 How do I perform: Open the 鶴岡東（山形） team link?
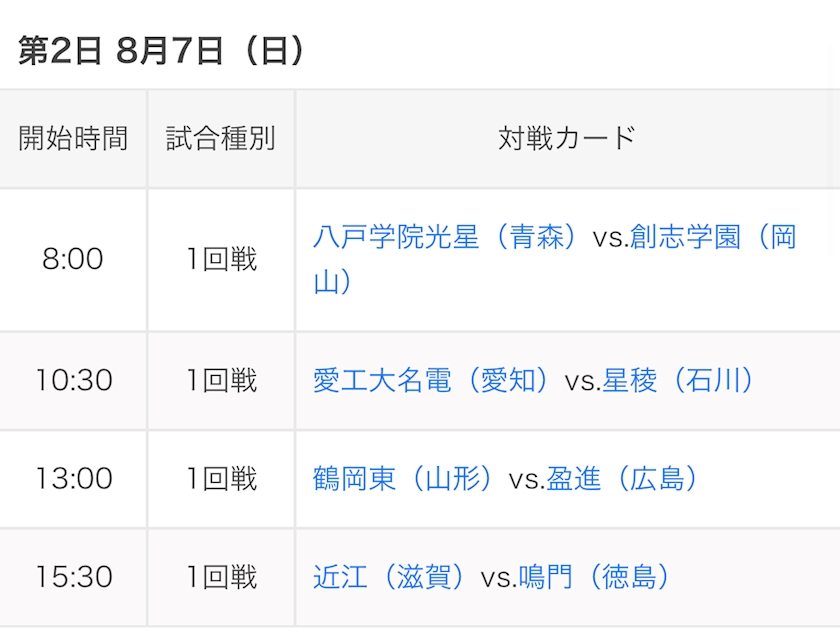[x=406, y=479]
